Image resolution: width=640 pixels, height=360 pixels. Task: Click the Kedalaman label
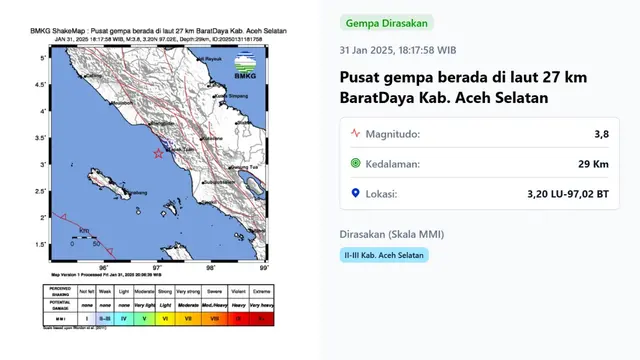pyautogui.click(x=393, y=164)
